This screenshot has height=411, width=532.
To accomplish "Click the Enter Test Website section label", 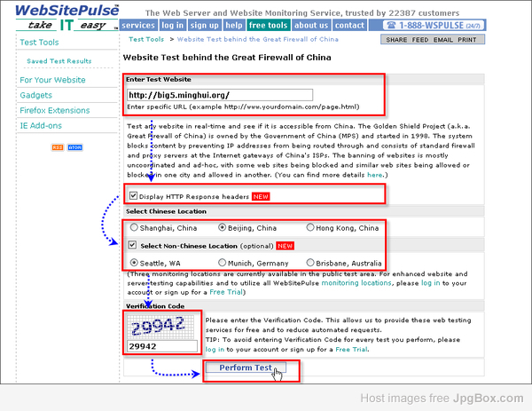I will click(159, 80).
